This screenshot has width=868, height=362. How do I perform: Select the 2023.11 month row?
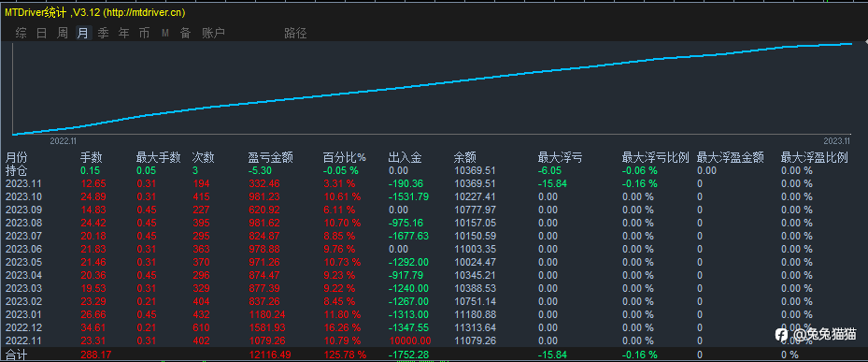point(434,183)
